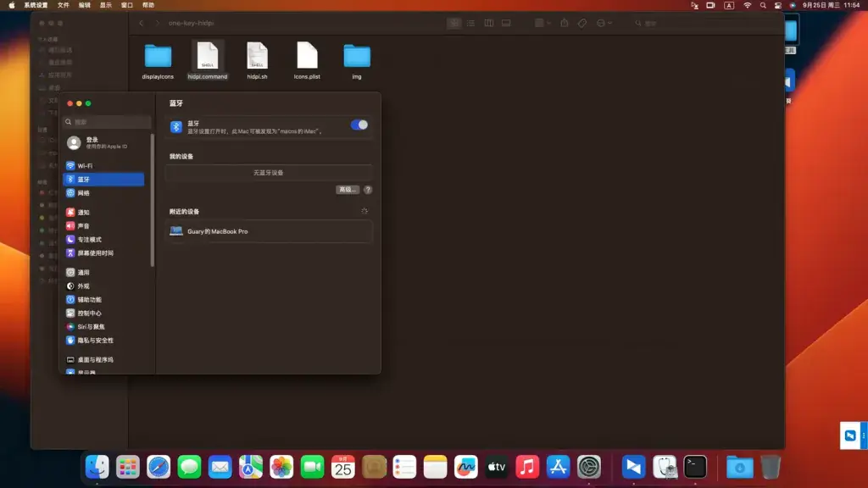Open the 文件 menu
Viewport: 868px width, 488px height.
click(x=64, y=5)
